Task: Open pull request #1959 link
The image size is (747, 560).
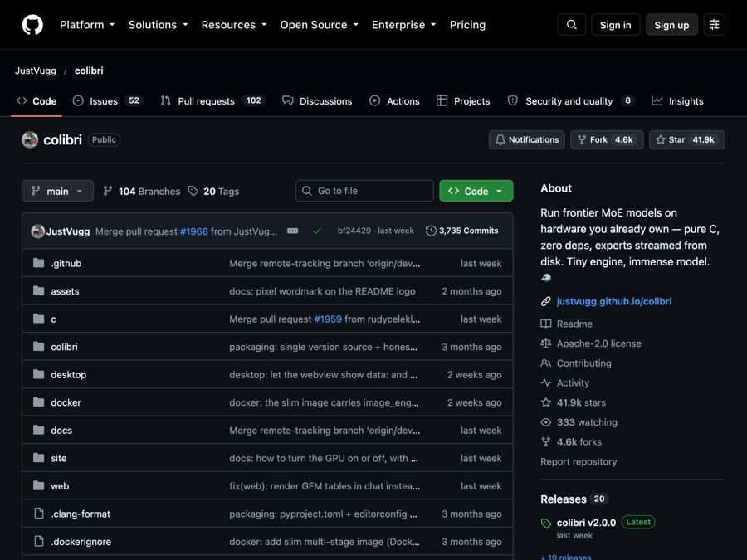Action: click(x=328, y=319)
